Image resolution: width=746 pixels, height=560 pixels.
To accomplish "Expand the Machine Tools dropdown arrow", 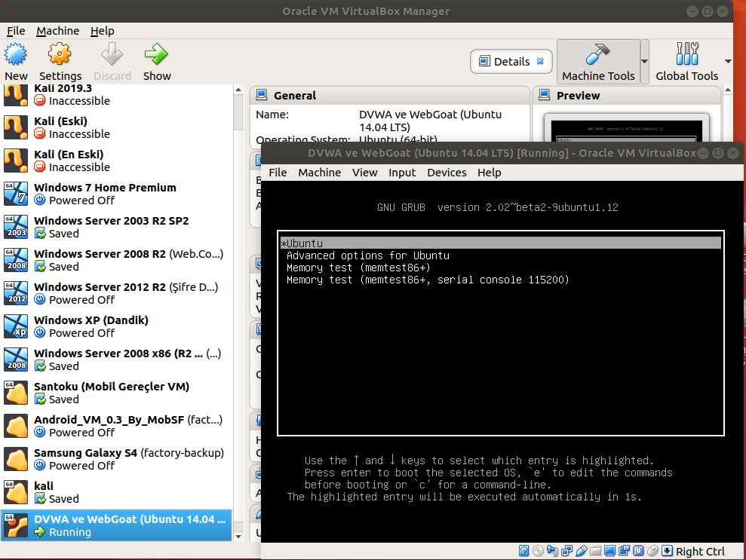I will click(645, 62).
